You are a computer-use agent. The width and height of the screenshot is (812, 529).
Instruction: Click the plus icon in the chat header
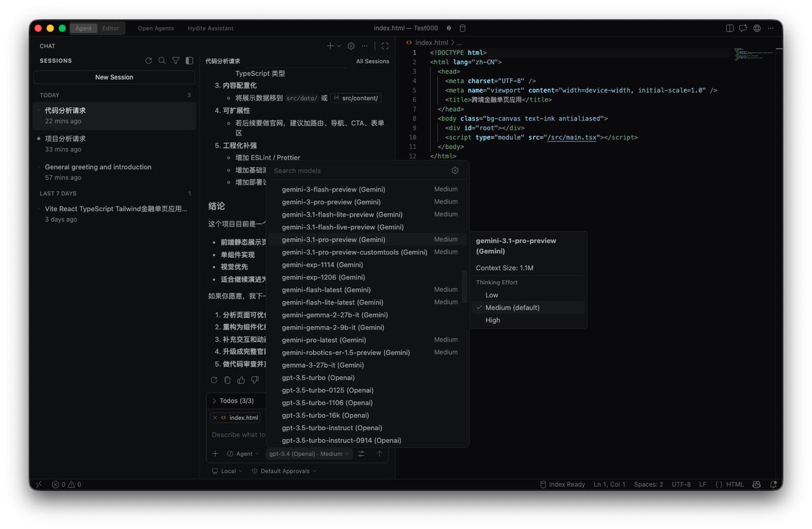coord(330,46)
